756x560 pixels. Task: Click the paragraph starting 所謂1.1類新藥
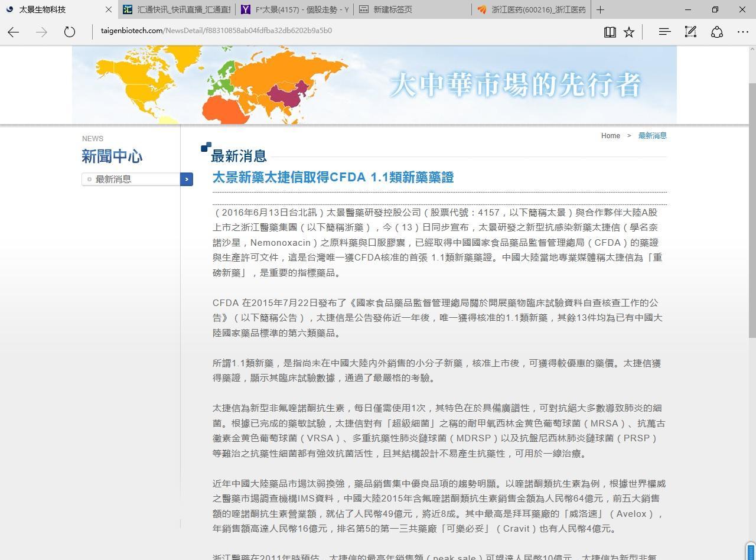[x=437, y=370]
